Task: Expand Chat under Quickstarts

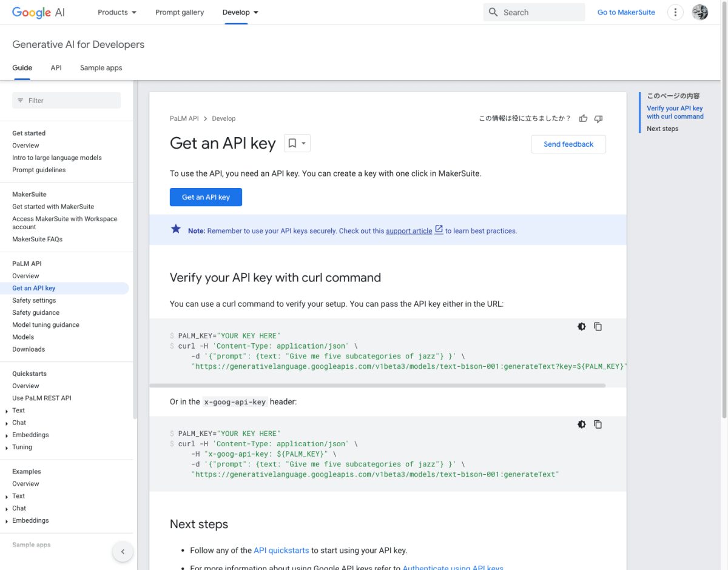Action: pos(7,423)
